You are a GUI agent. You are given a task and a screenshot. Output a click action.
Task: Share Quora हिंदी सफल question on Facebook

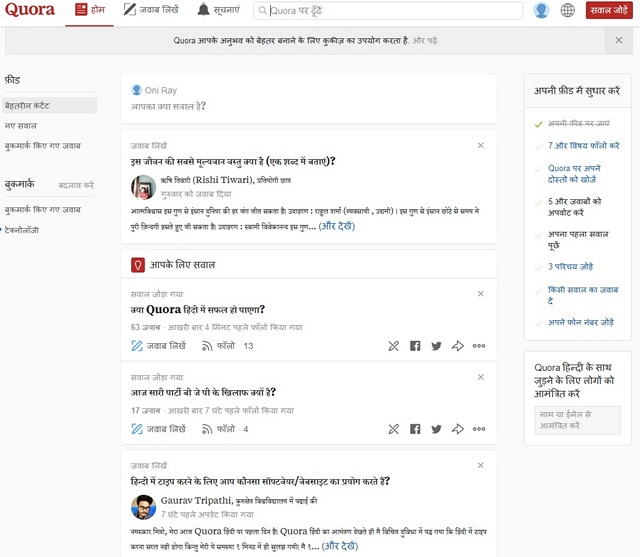coord(415,346)
